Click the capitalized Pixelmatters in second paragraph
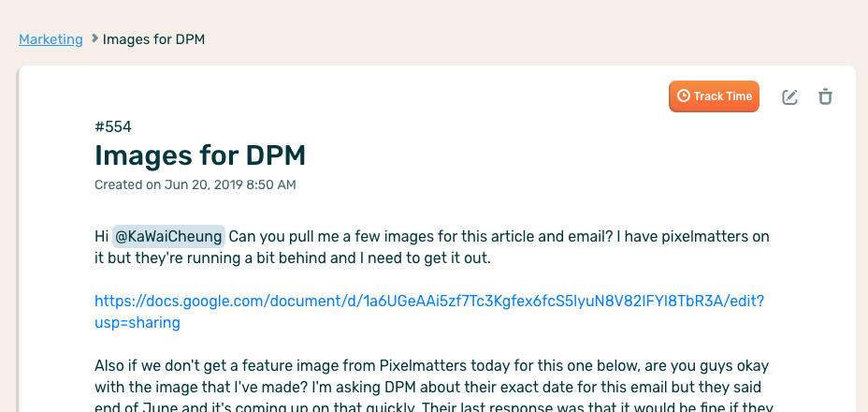This screenshot has height=412, width=868. (426, 365)
